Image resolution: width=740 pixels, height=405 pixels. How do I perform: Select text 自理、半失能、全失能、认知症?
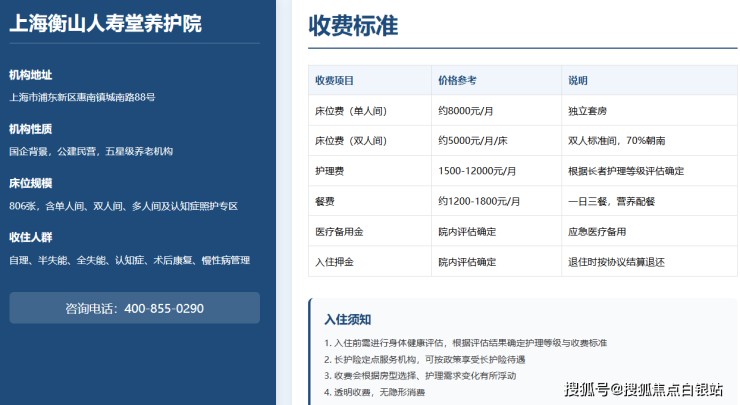pos(77,260)
